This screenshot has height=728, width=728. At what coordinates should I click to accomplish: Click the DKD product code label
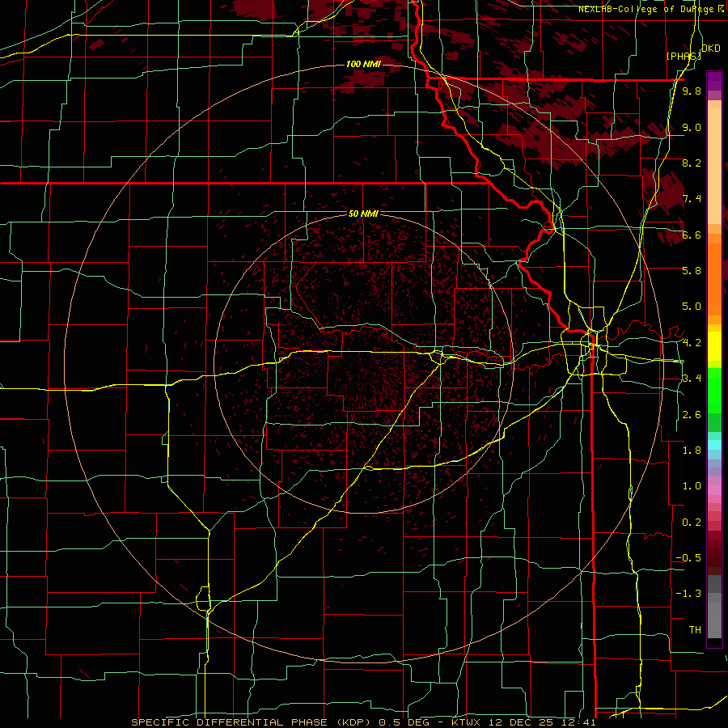pyautogui.click(x=711, y=49)
